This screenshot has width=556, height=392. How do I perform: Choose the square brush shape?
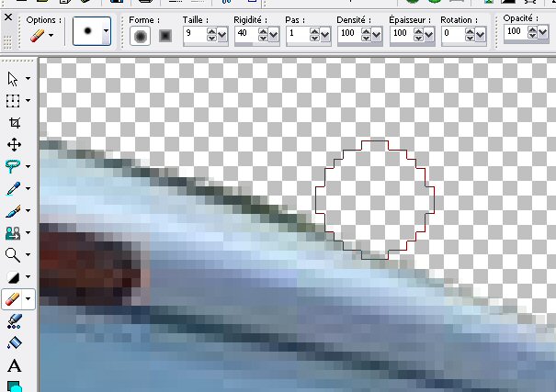click(165, 36)
